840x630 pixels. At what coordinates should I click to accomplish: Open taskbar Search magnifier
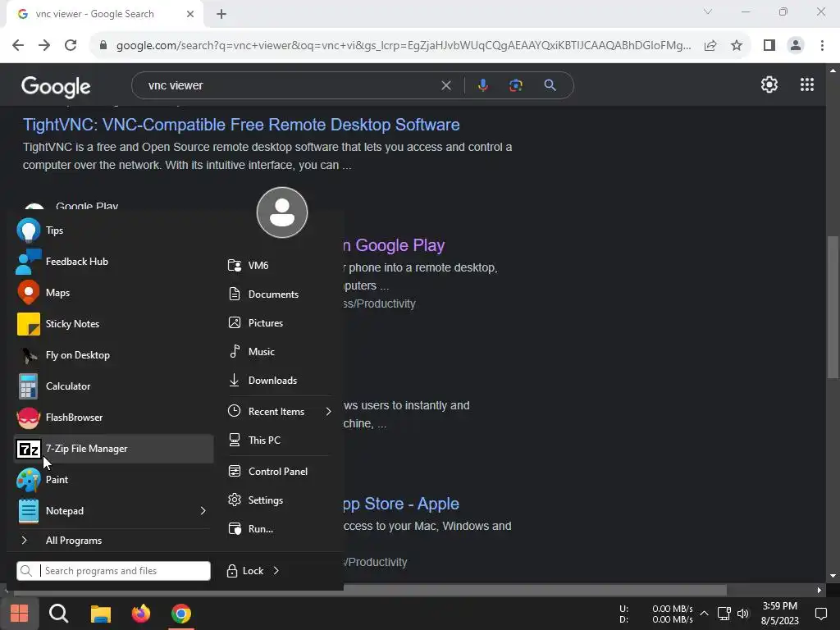click(x=59, y=614)
